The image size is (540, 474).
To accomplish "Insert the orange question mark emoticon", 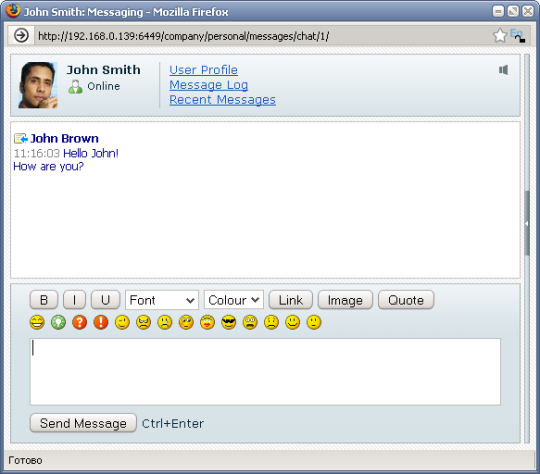I will [x=80, y=322].
